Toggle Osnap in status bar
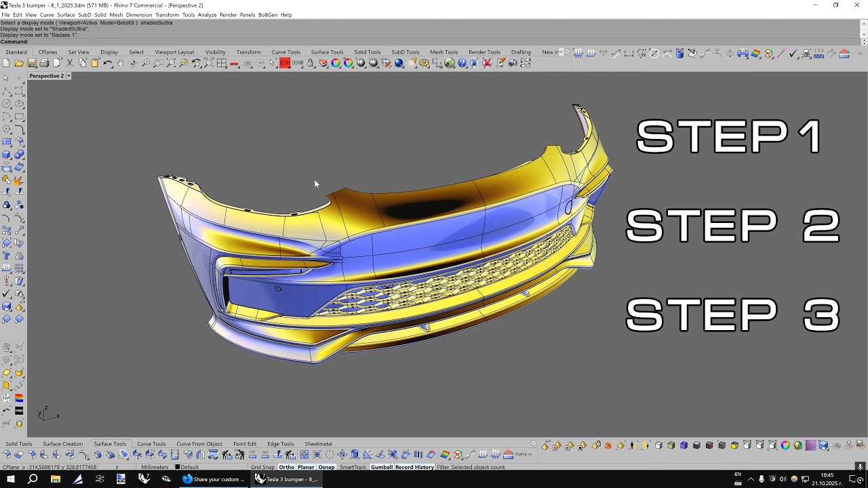868x488 pixels. pos(327,467)
